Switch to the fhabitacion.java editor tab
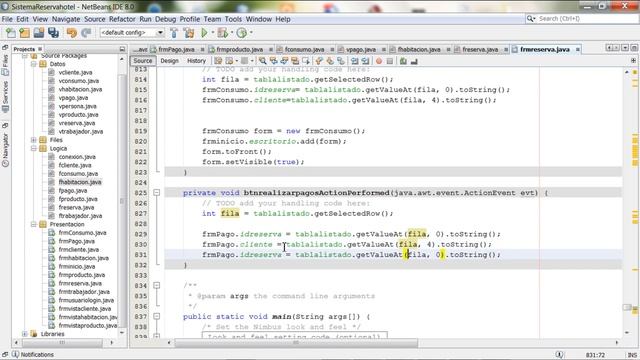Screen dimensions: 640x360 click(x=419, y=49)
